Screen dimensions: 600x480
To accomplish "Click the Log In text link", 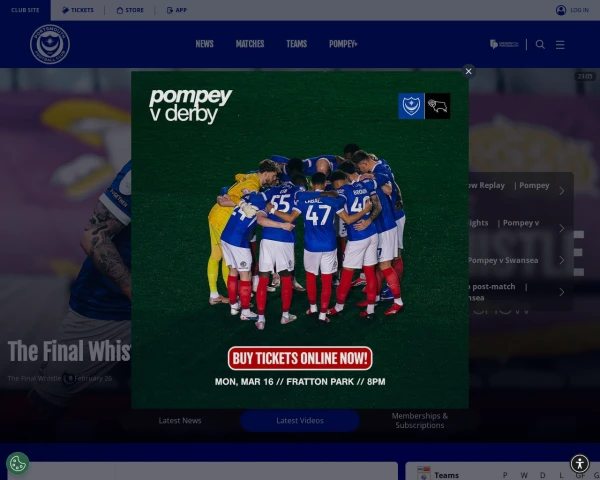I will [x=579, y=10].
